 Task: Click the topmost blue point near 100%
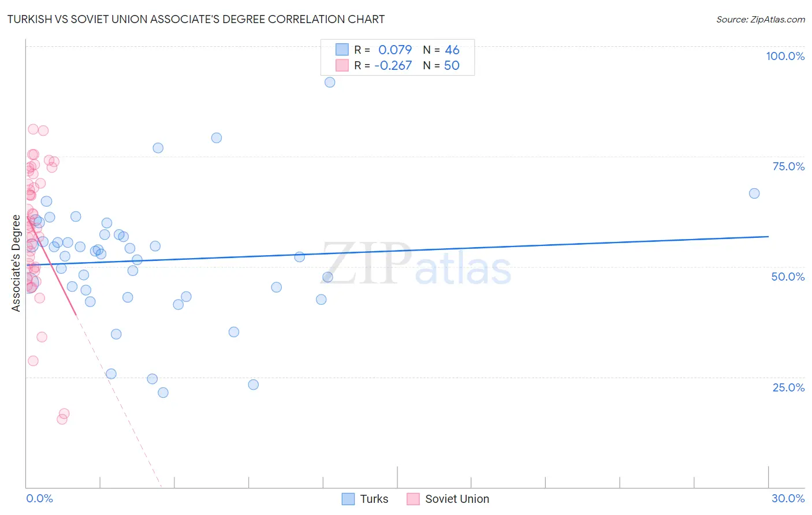330,82
